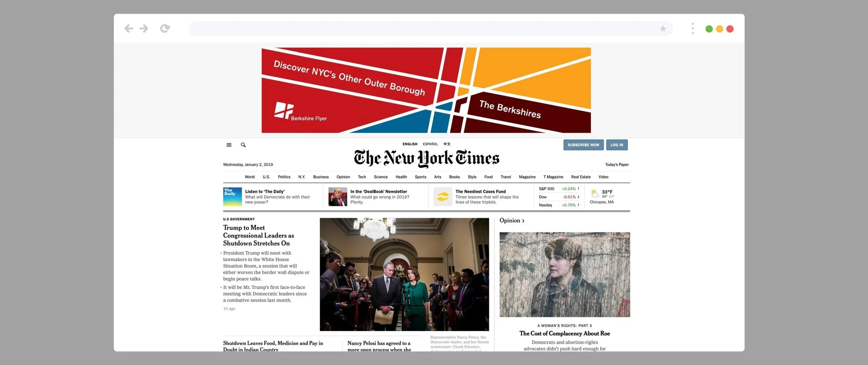868x365 pixels.
Task: Click The New York Times masthead logo
Action: (427, 158)
